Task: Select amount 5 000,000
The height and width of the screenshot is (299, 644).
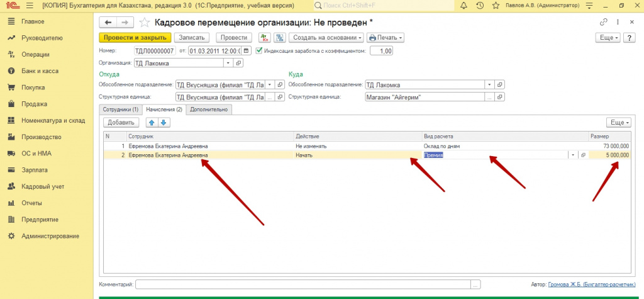Action: (x=609, y=155)
